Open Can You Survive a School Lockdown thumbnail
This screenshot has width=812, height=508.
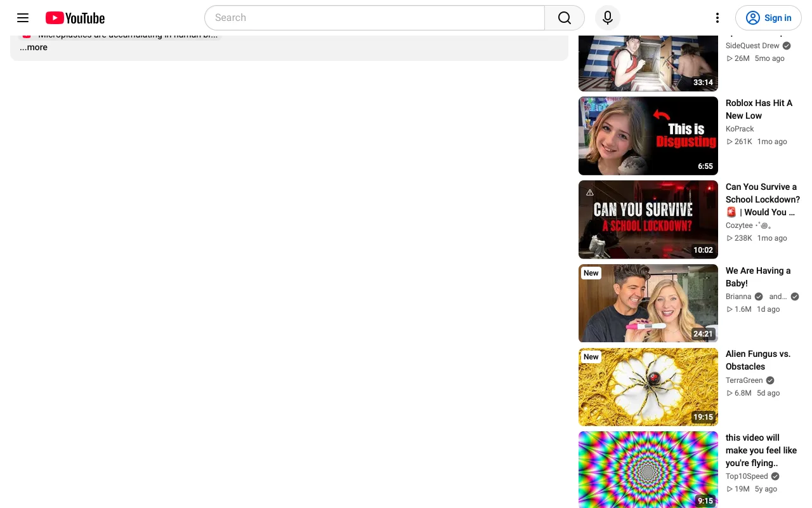click(648, 220)
